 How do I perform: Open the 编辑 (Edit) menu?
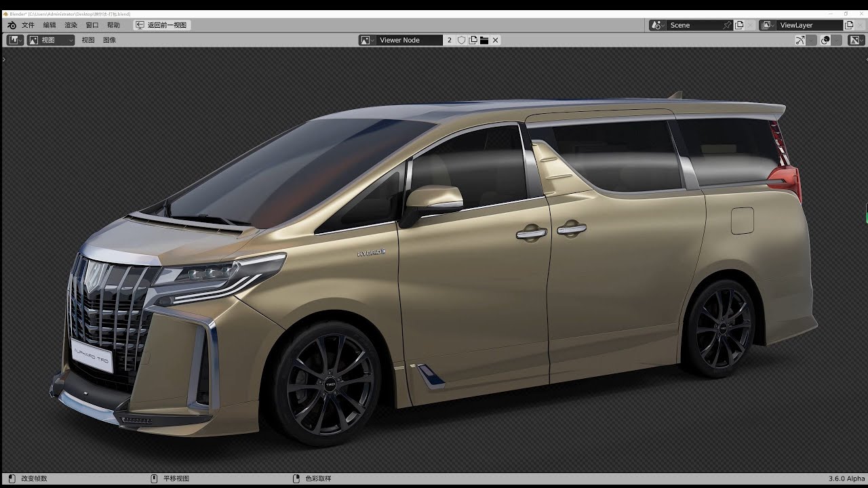50,25
